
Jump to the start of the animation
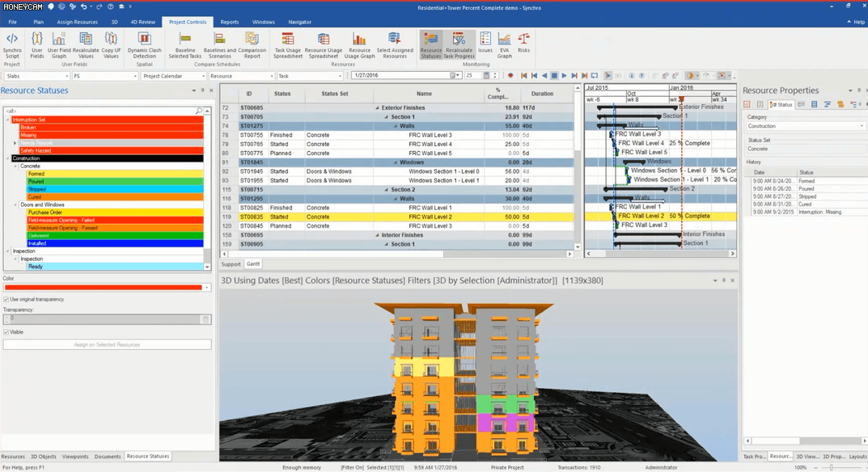tap(523, 76)
